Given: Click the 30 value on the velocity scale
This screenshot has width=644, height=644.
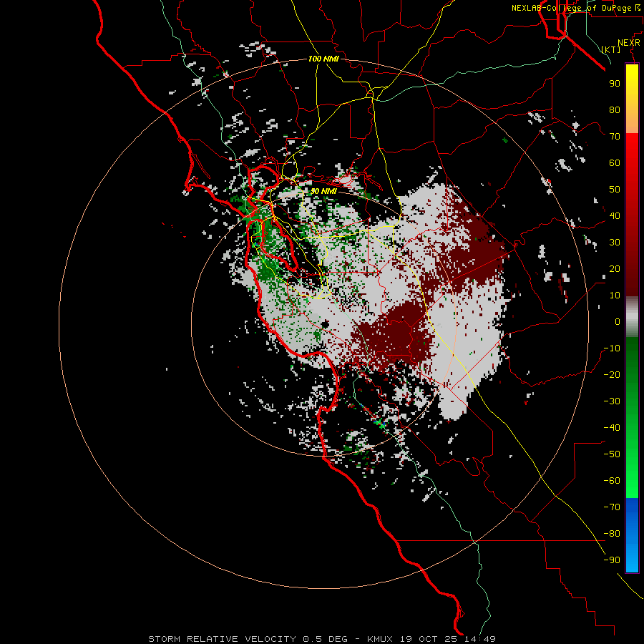Looking at the screenshot, I should [x=615, y=243].
